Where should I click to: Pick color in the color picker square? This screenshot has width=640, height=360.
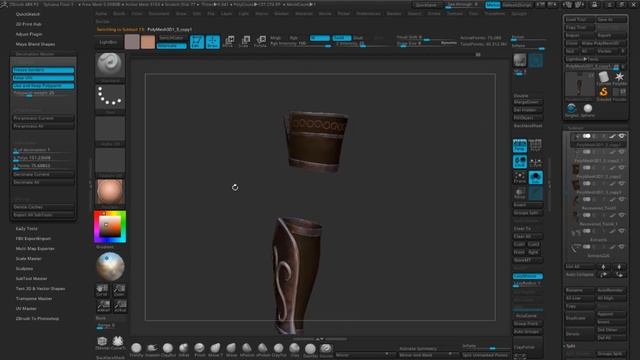(x=110, y=227)
